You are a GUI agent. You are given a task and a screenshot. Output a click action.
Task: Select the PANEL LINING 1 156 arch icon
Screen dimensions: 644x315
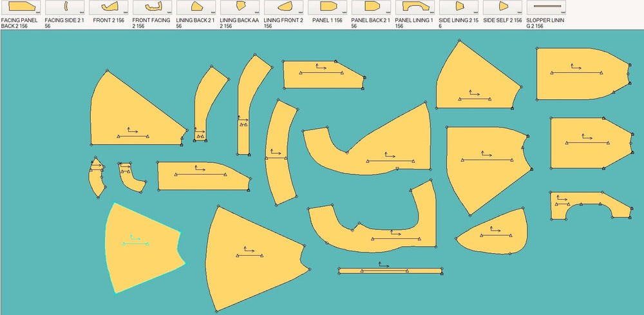pos(415,7)
